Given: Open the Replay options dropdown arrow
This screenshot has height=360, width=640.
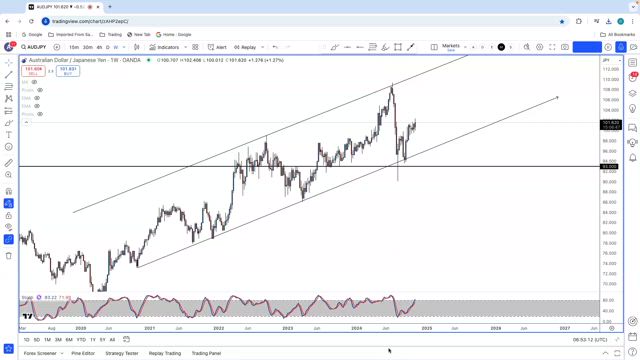Looking at the screenshot, I should 262,47.
